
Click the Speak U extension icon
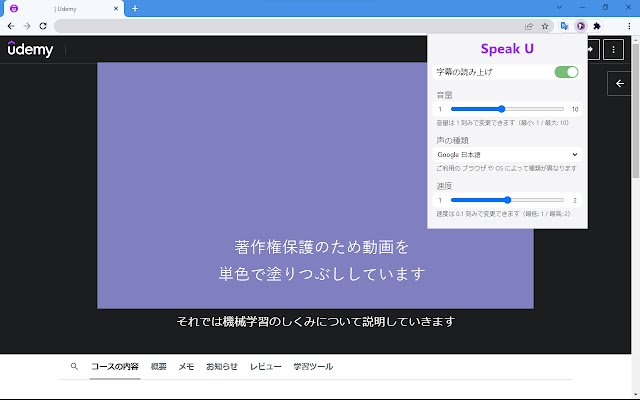pyautogui.click(x=580, y=26)
